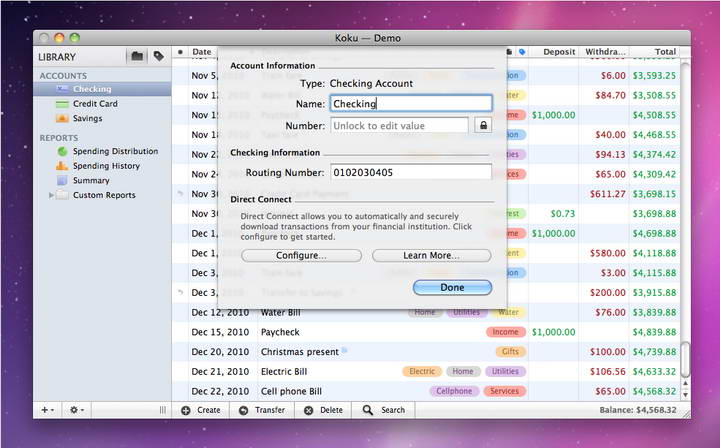Click the blue tag column header icon
720x448 pixels.
point(522,52)
